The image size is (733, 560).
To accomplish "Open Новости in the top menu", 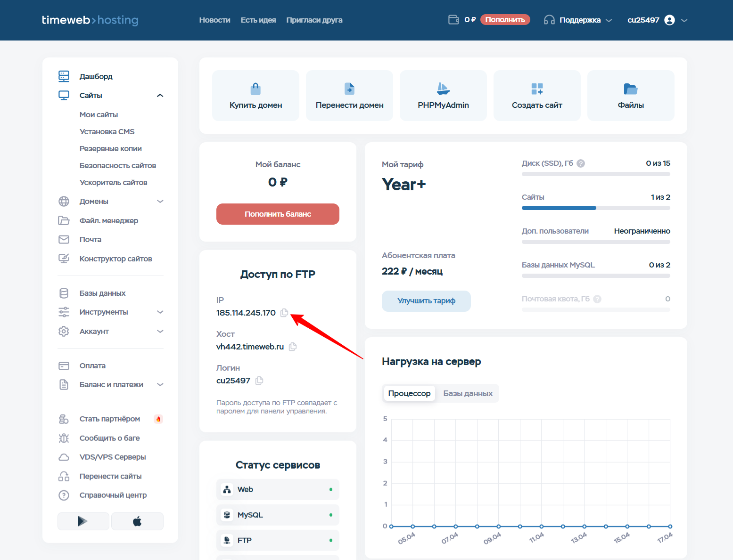I will [214, 20].
